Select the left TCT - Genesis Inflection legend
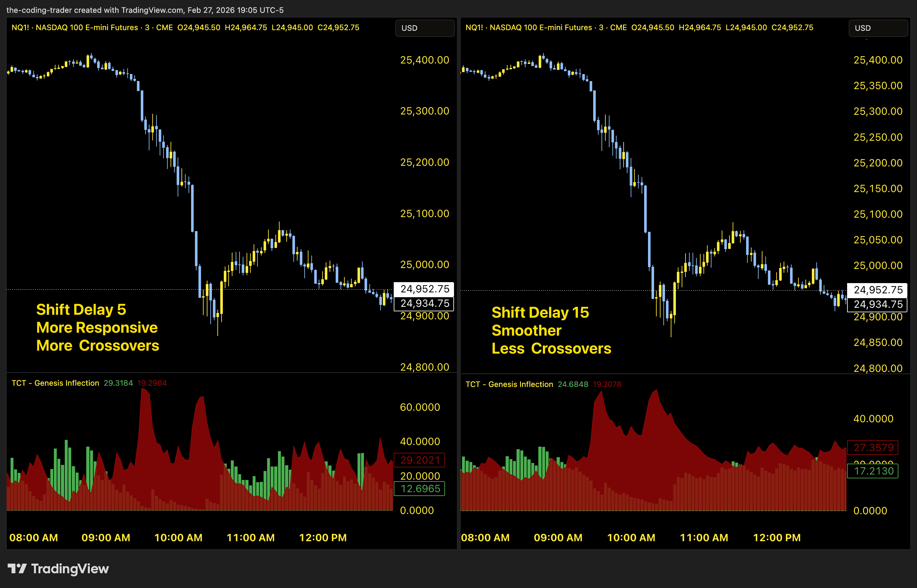917x588 pixels. [55, 383]
